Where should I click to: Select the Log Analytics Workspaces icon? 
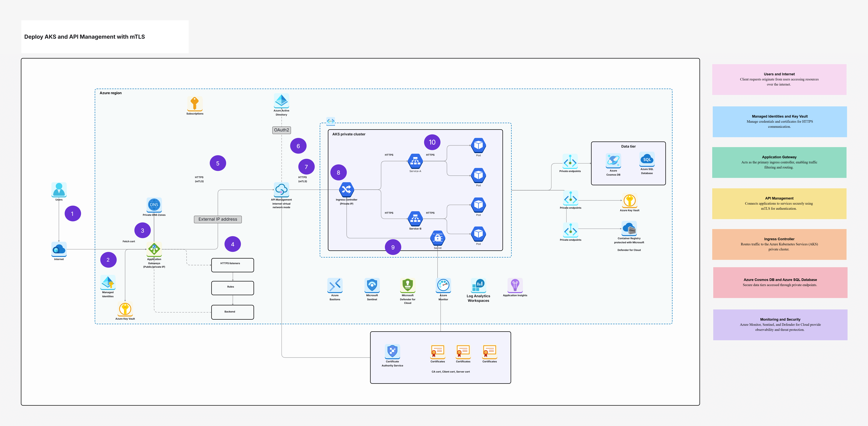pos(478,285)
